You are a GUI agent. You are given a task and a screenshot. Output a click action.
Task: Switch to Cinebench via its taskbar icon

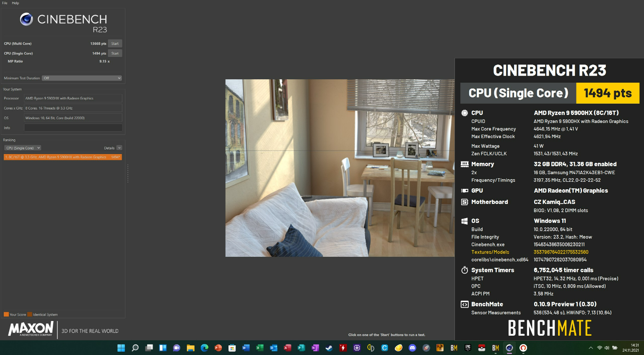[509, 348]
